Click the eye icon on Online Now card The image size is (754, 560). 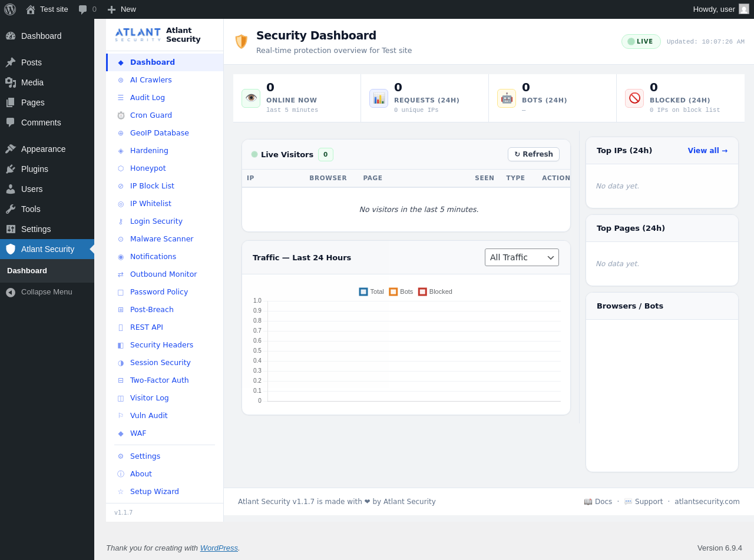(x=251, y=98)
